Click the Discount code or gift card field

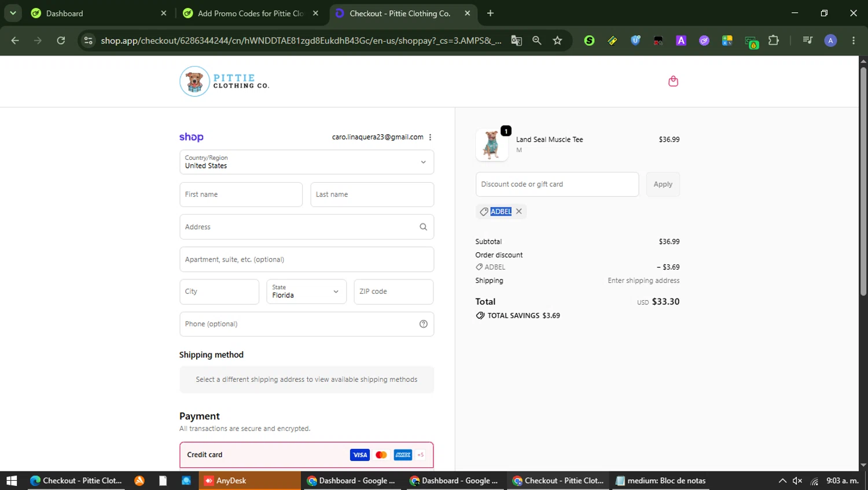[557, 184]
